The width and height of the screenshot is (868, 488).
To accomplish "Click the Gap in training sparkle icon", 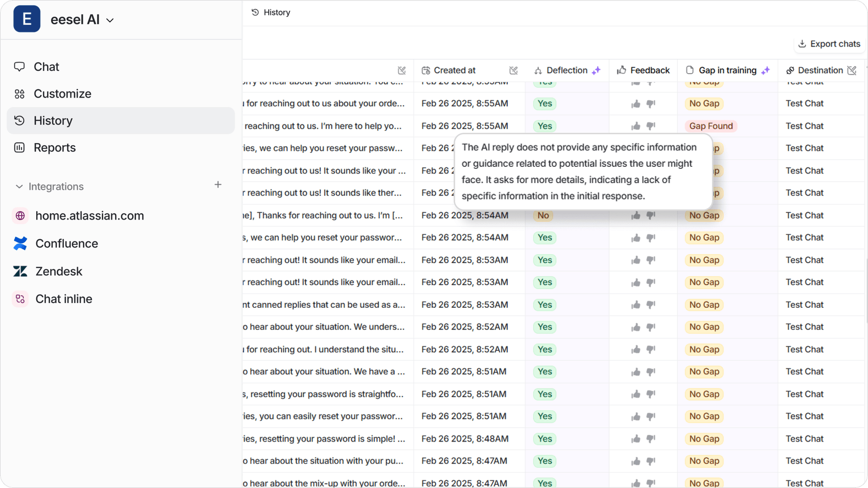I will point(766,70).
